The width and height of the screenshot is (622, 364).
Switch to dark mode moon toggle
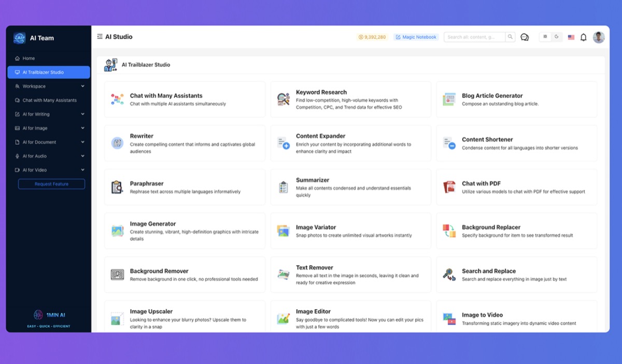tap(557, 37)
